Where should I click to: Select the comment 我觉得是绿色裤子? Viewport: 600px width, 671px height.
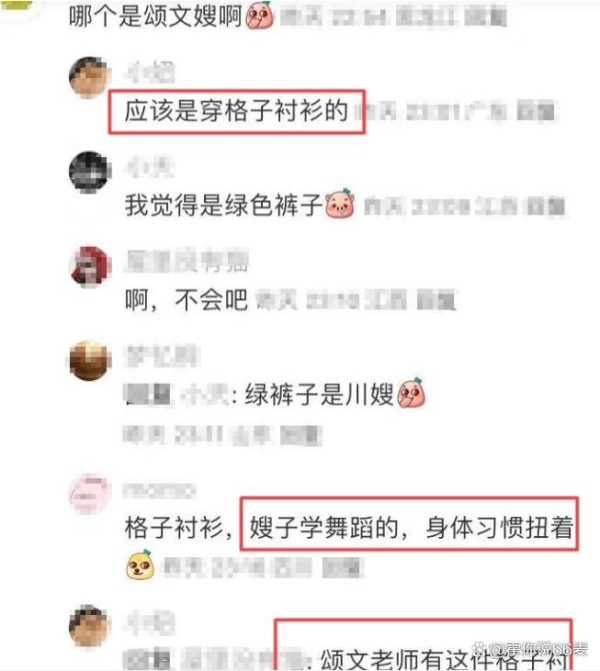tap(223, 205)
